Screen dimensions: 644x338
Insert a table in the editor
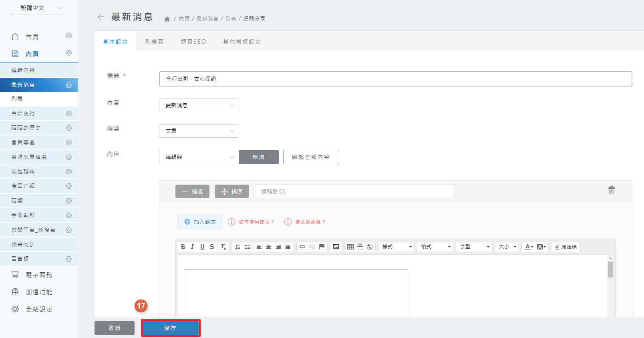pyautogui.click(x=350, y=247)
